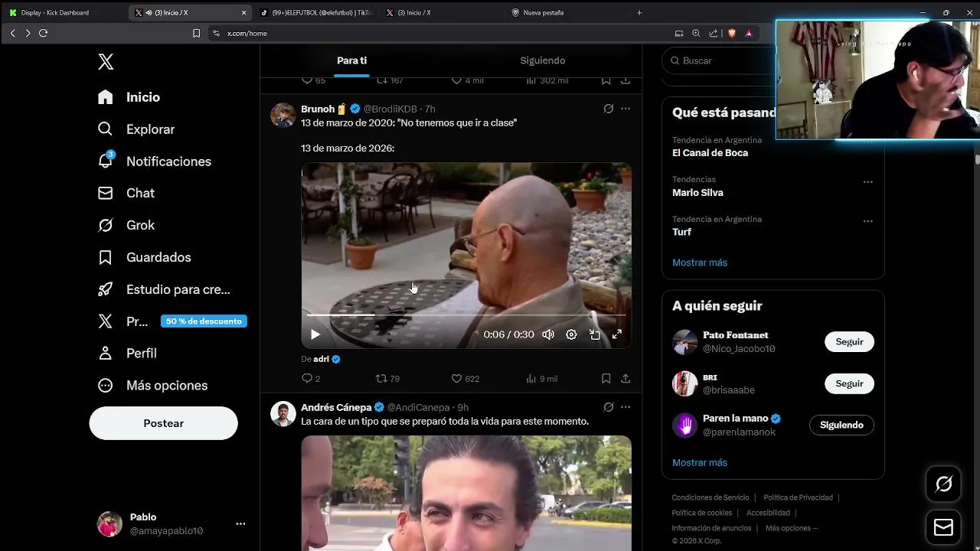Image resolution: width=980 pixels, height=551 pixels.
Task: Click browser bookmark icon by address bar
Action: click(196, 33)
